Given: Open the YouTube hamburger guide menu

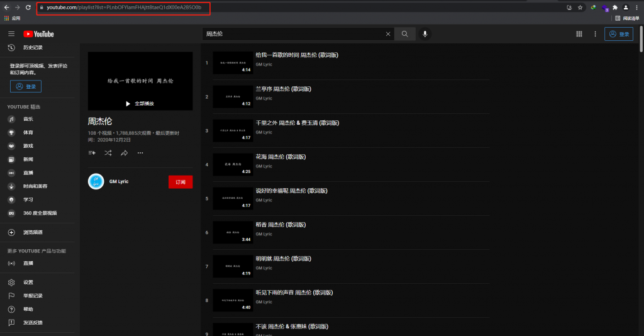Looking at the screenshot, I should click(x=11, y=34).
